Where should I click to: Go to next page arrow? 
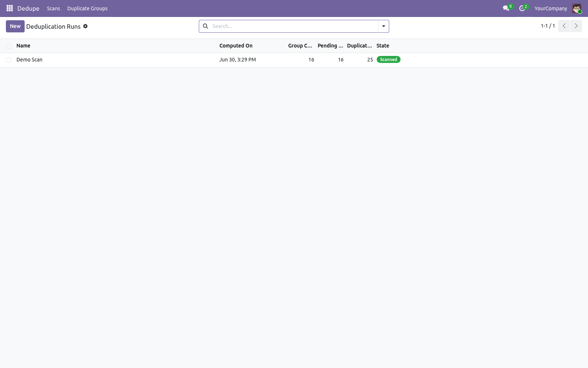(576, 26)
